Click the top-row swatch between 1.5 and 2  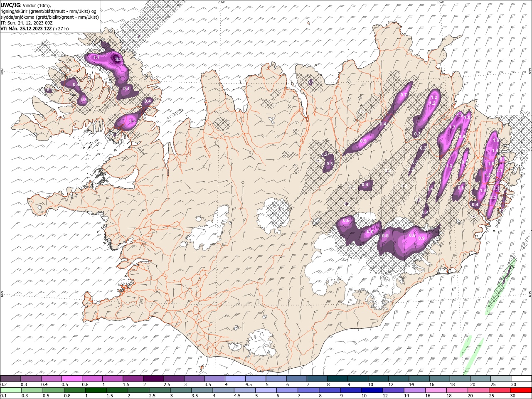pyautogui.click(x=133, y=379)
